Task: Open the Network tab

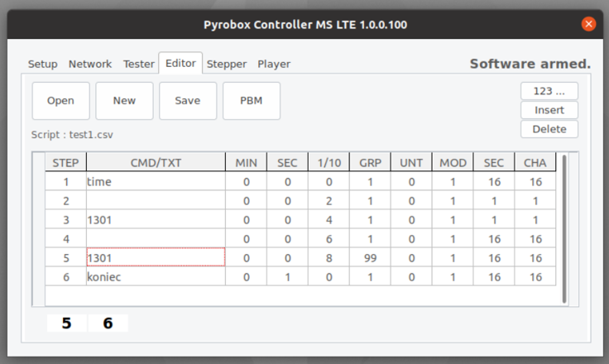Action: click(90, 64)
